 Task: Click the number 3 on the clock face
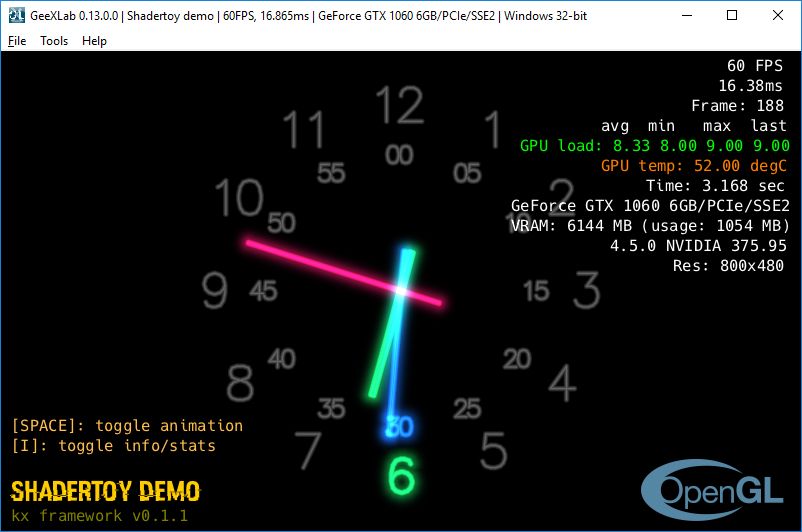586,290
